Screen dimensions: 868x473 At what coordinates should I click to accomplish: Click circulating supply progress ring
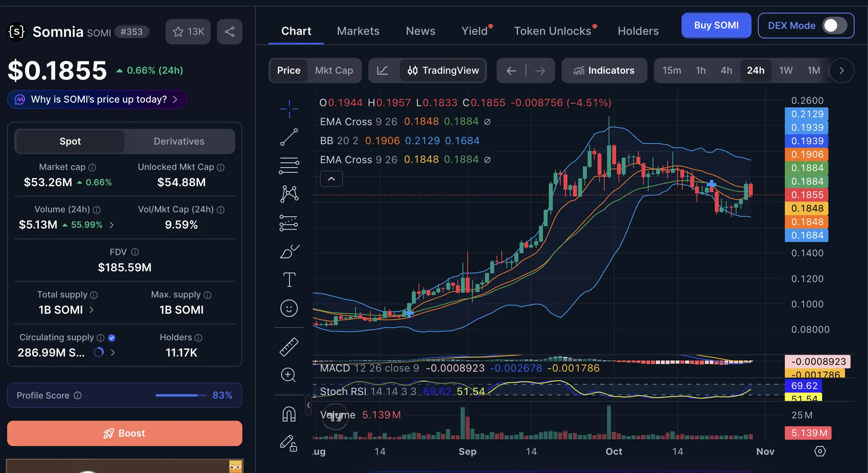coord(99,352)
